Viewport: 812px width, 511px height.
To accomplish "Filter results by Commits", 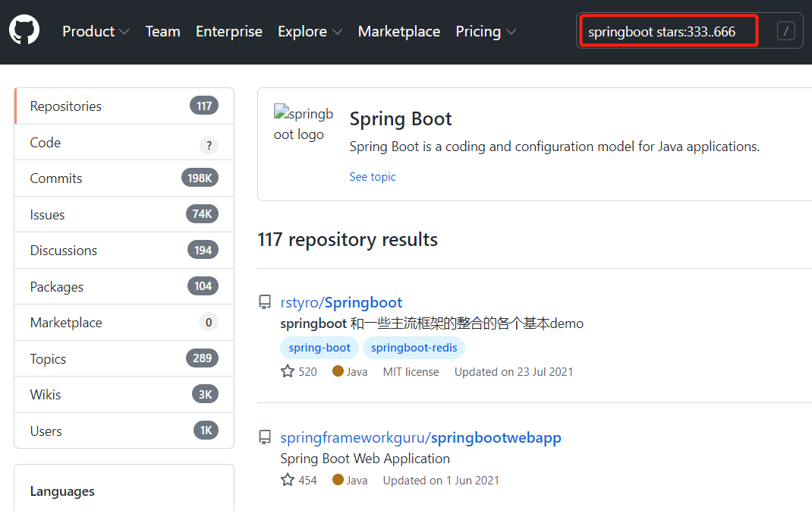I will 56,178.
